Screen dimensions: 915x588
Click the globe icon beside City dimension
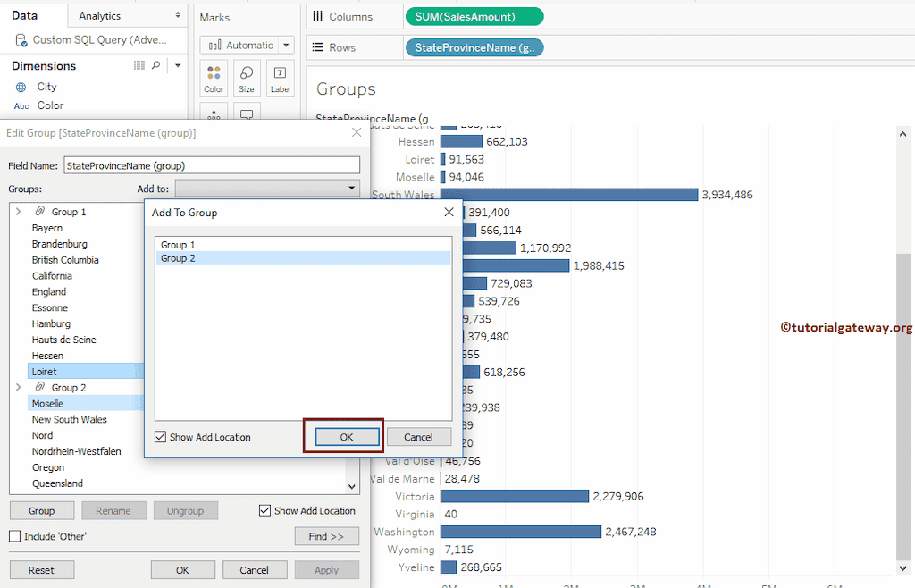pyautogui.click(x=20, y=87)
